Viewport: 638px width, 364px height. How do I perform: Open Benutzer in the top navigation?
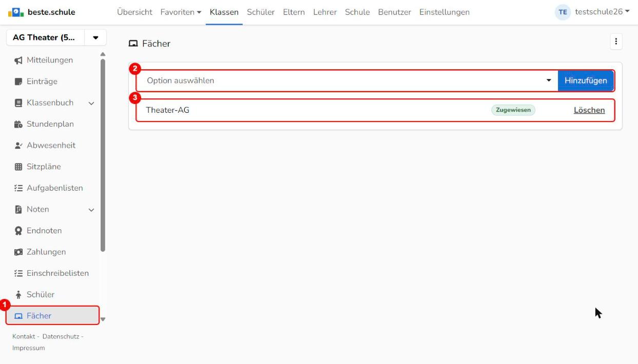coord(395,12)
